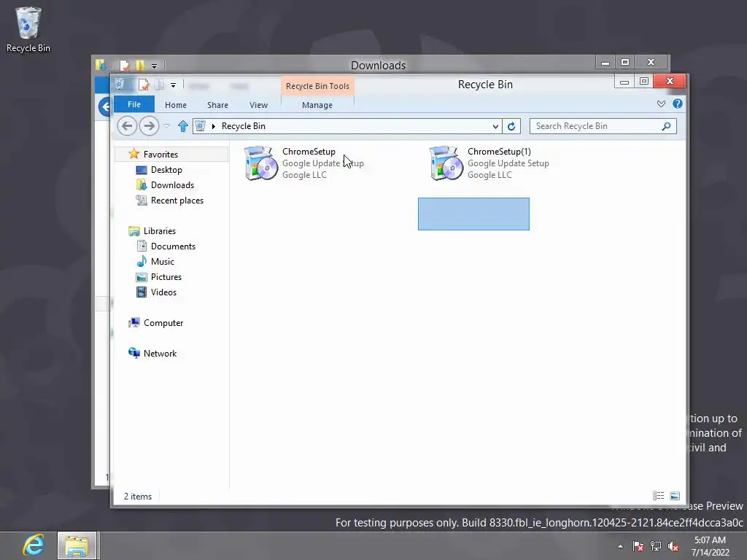Open the address bar history dropdown
The height and width of the screenshot is (560, 747).
(495, 126)
